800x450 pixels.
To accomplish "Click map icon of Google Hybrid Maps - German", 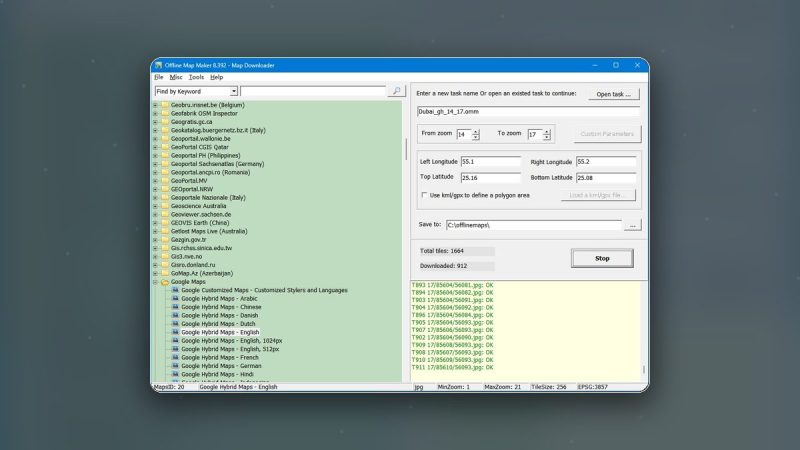I will pos(176,366).
